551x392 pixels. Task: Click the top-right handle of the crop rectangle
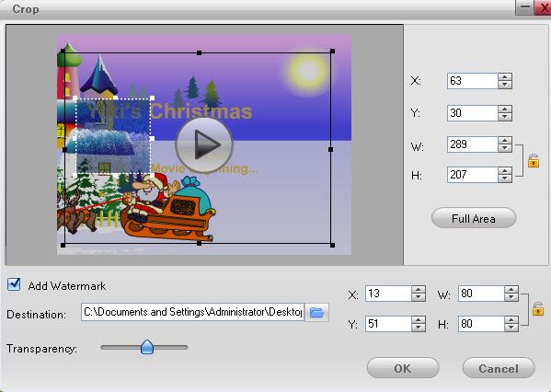[332, 52]
